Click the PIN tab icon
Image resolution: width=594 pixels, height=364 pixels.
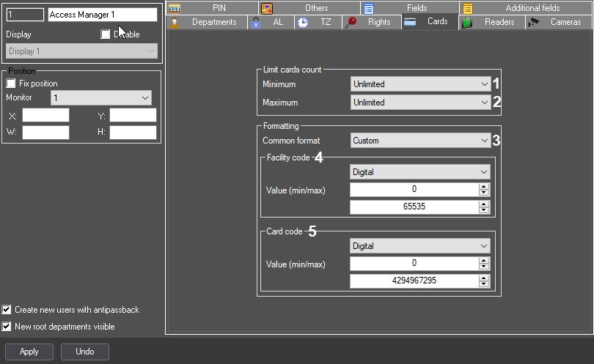174,9
